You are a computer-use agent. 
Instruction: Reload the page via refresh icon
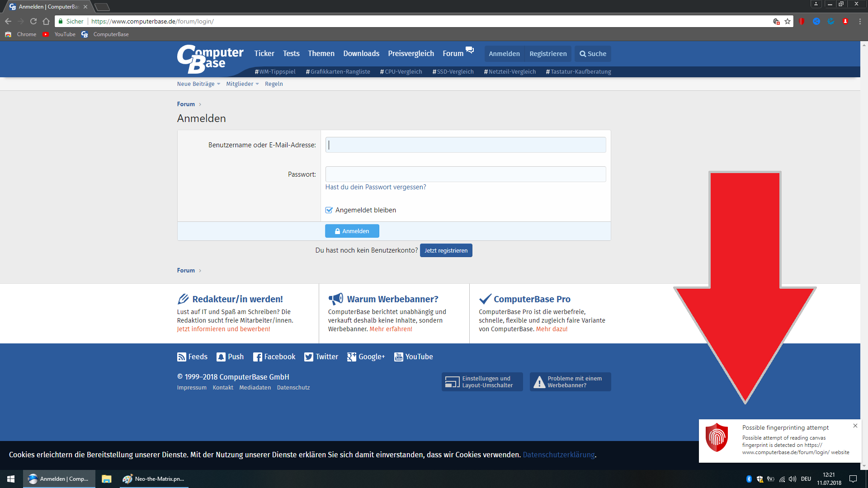click(33, 21)
